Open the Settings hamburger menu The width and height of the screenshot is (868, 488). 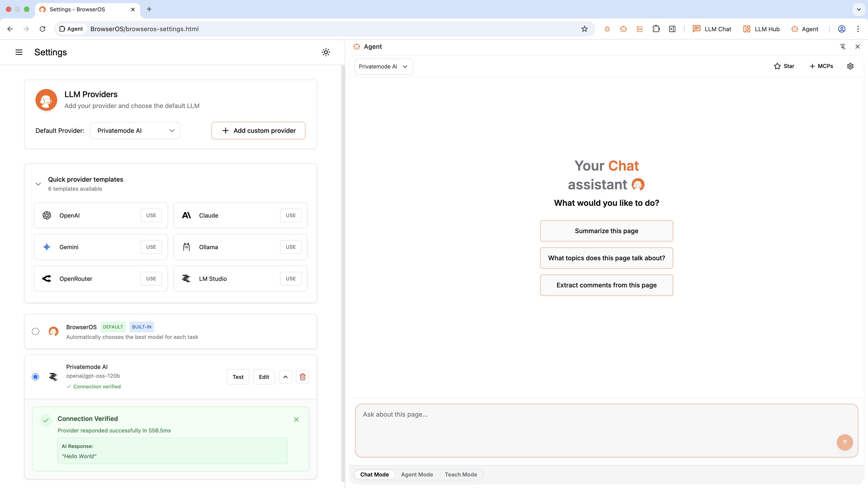(19, 52)
